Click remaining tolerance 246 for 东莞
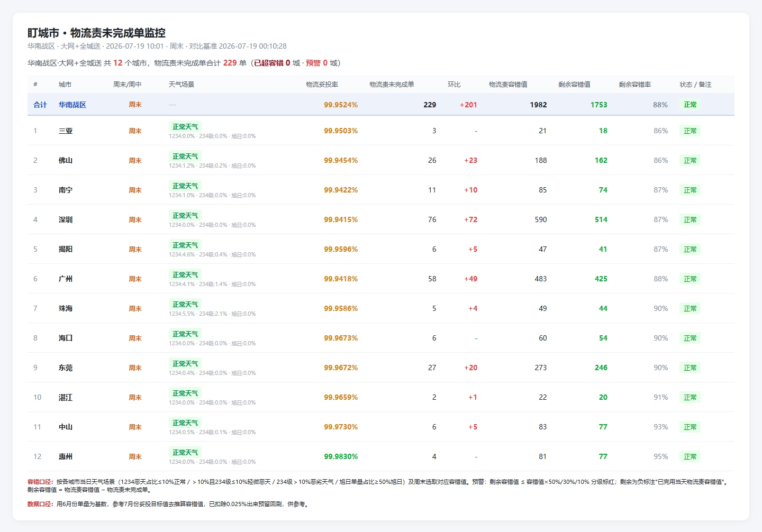Viewport: 762px width, 532px height. point(601,368)
